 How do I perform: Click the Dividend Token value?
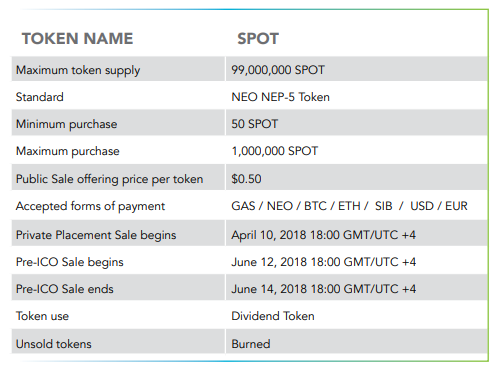click(x=273, y=316)
